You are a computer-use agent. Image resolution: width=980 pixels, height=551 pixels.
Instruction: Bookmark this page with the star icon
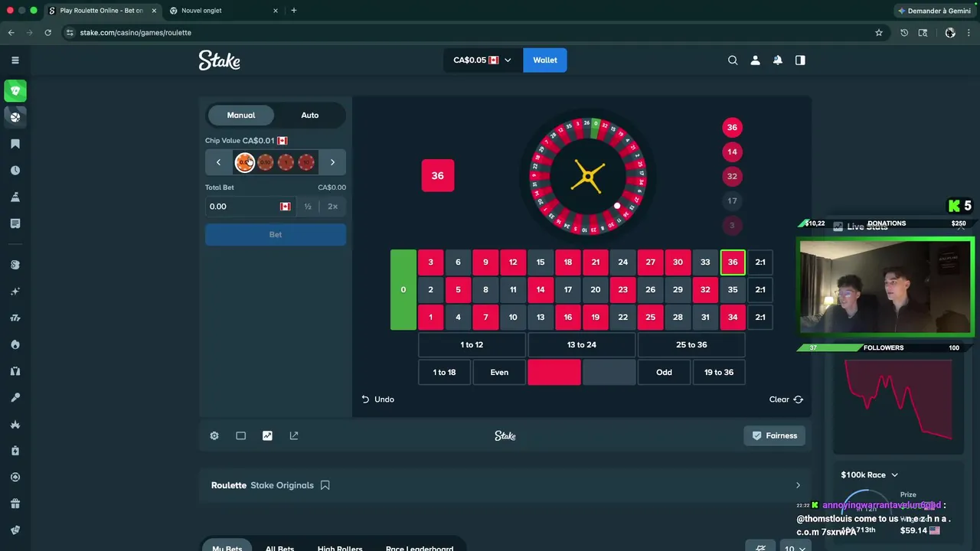[879, 32]
